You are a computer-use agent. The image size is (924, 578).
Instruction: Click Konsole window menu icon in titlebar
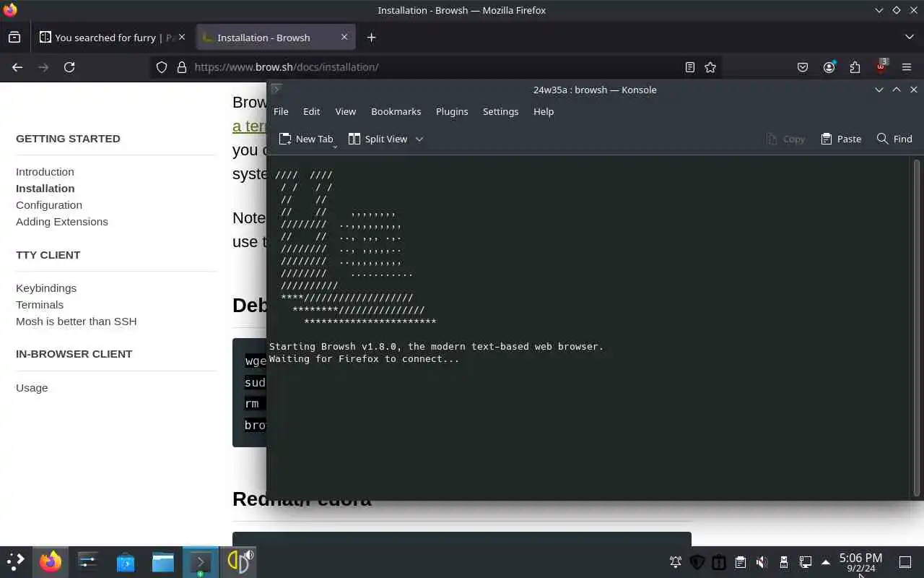pyautogui.click(x=276, y=90)
